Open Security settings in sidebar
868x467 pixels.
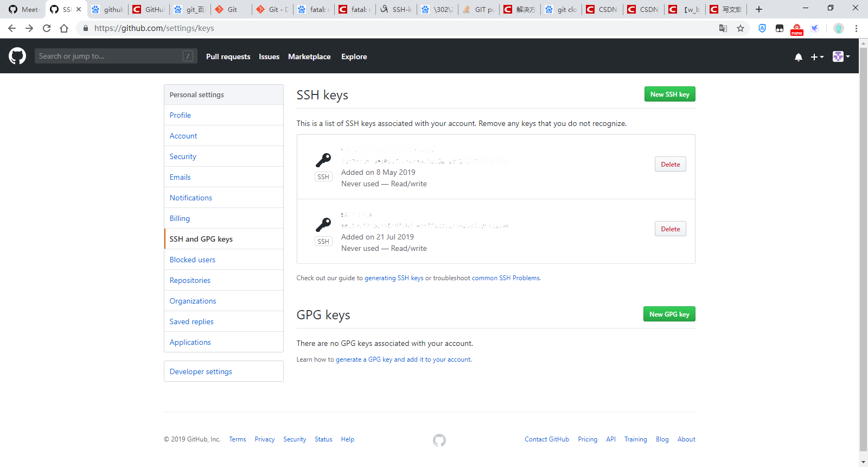point(224,156)
